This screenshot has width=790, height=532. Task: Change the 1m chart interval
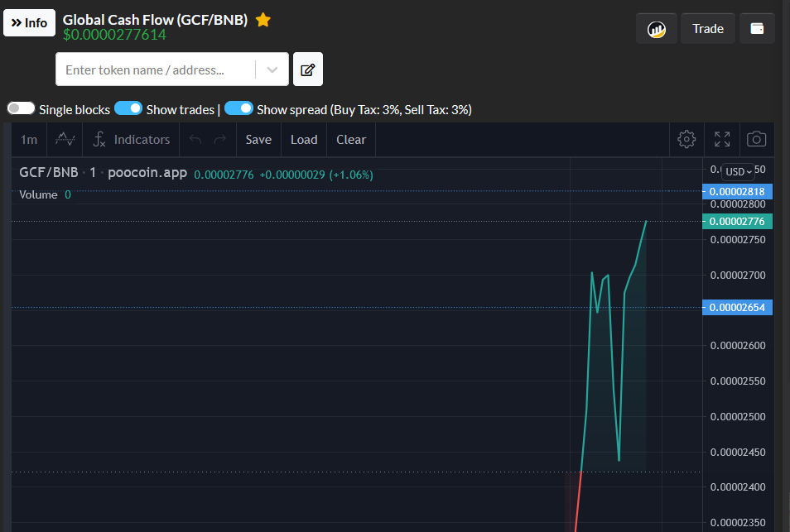pyautogui.click(x=29, y=140)
